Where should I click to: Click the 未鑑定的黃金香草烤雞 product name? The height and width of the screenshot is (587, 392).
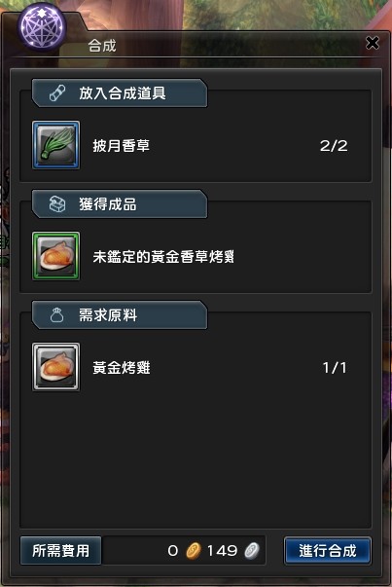[x=163, y=257]
